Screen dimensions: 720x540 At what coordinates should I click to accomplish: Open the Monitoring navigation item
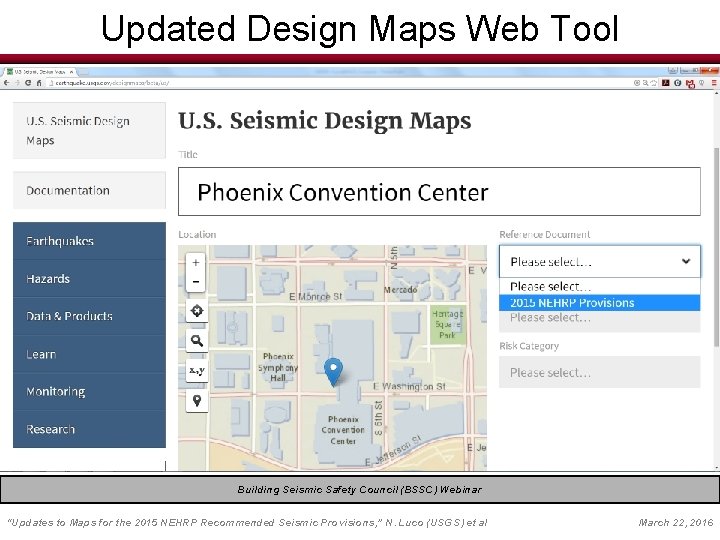pyautogui.click(x=89, y=392)
